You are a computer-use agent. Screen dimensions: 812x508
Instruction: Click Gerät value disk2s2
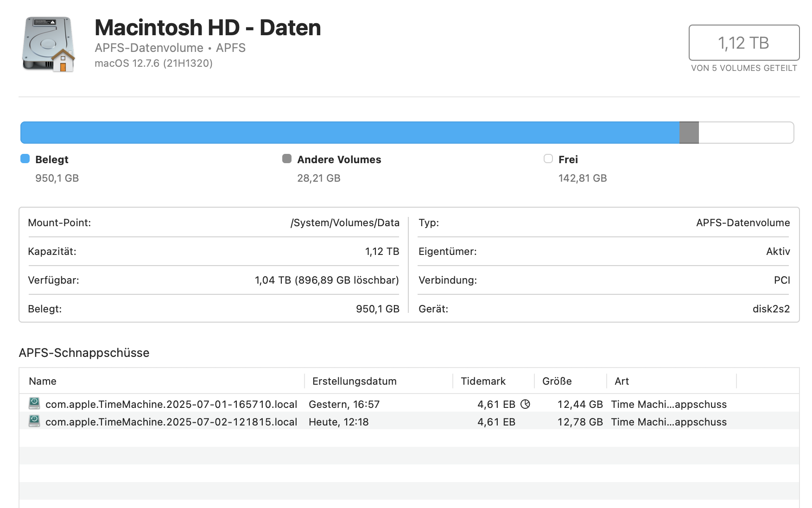click(x=771, y=309)
